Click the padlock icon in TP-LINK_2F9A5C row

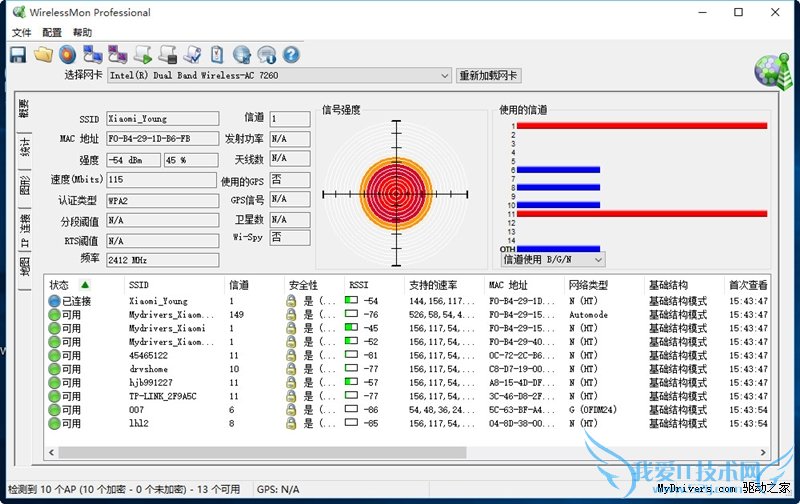[291, 396]
